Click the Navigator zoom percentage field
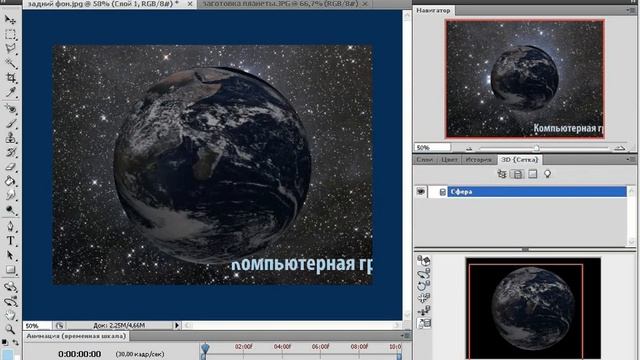 (x=433, y=147)
